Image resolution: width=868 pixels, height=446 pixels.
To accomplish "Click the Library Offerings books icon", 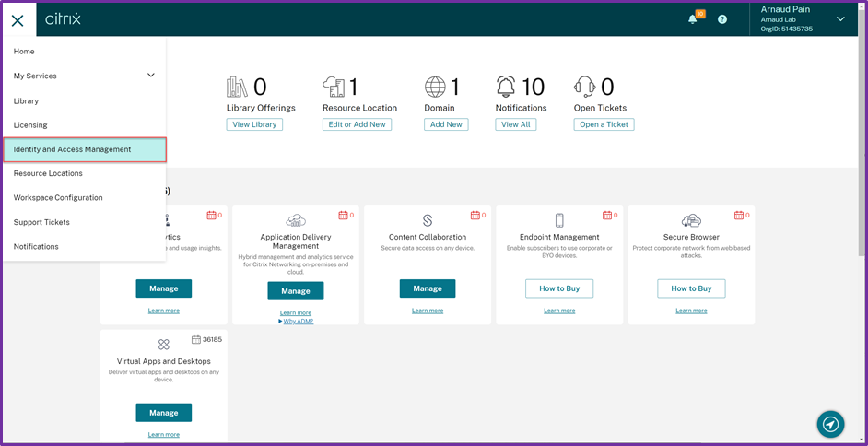I will [238, 87].
